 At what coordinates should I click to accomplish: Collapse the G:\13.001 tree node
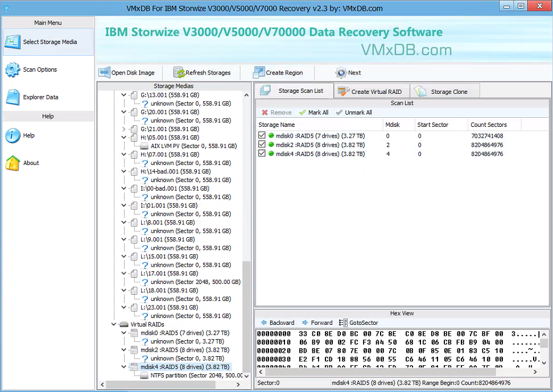124,95
